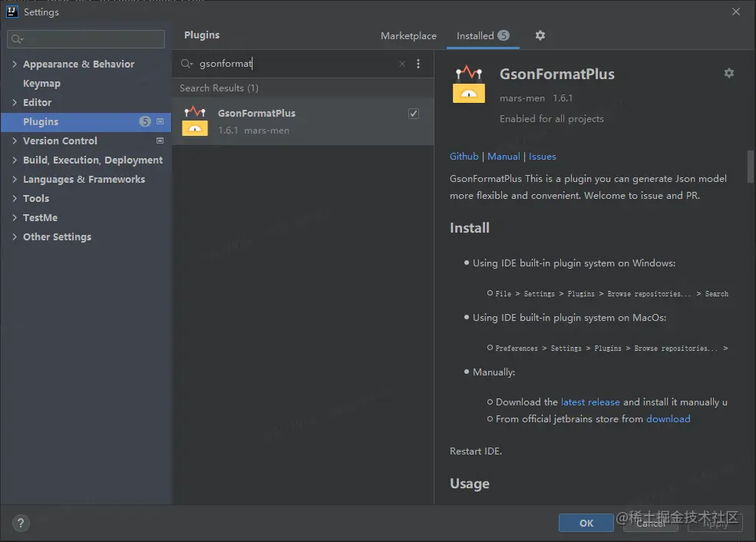Expand Languages & Frameworks section
Viewport: 756px width, 542px height.
[15, 180]
